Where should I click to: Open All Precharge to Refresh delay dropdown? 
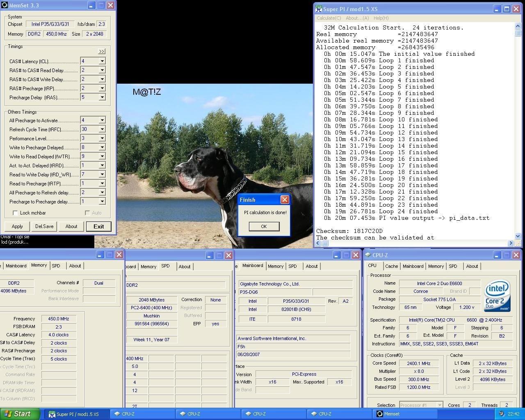pyautogui.click(x=102, y=192)
